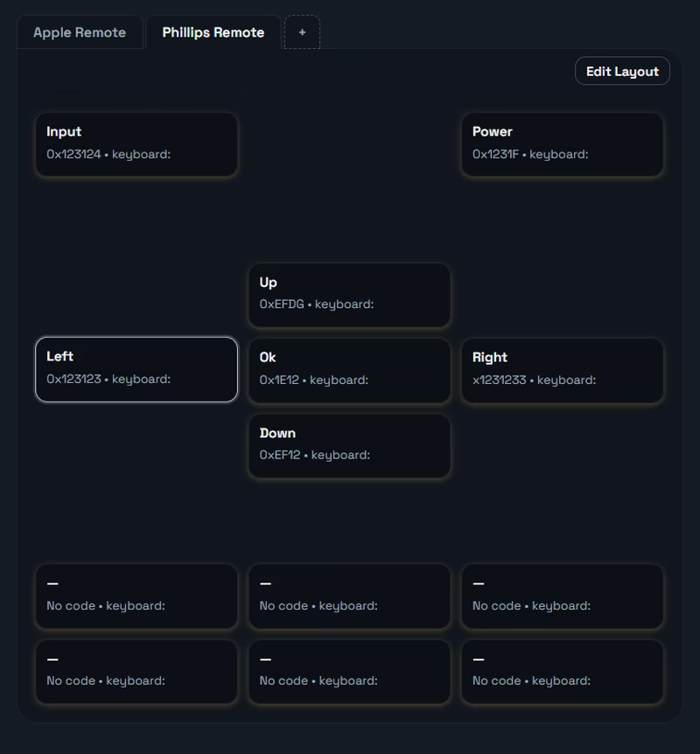Viewport: 700px width, 754px height.
Task: Select the Right button card
Action: coord(563,370)
